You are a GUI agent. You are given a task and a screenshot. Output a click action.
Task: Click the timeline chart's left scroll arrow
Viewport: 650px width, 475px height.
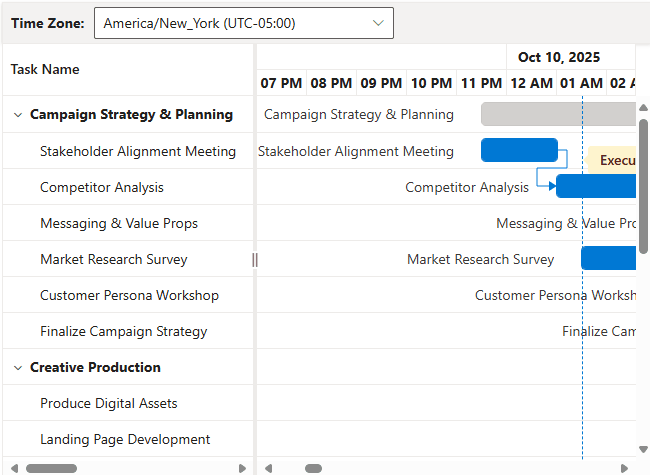(x=267, y=468)
